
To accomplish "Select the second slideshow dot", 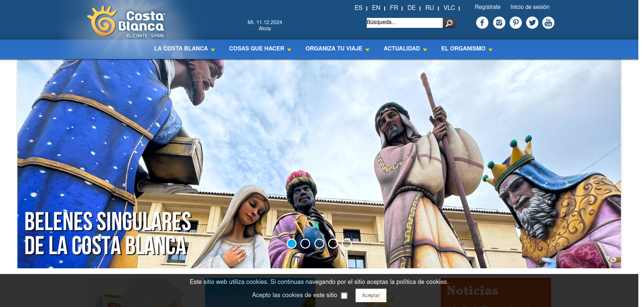I will pos(305,243).
